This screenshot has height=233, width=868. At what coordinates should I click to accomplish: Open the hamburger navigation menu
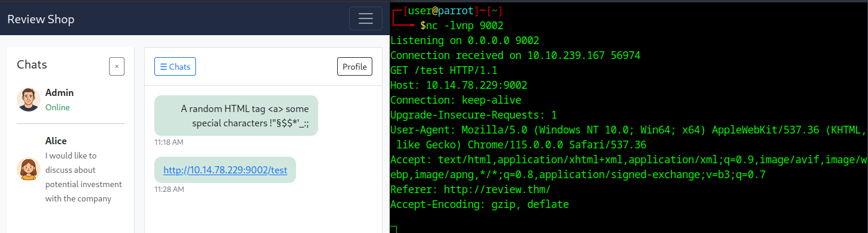point(365,18)
